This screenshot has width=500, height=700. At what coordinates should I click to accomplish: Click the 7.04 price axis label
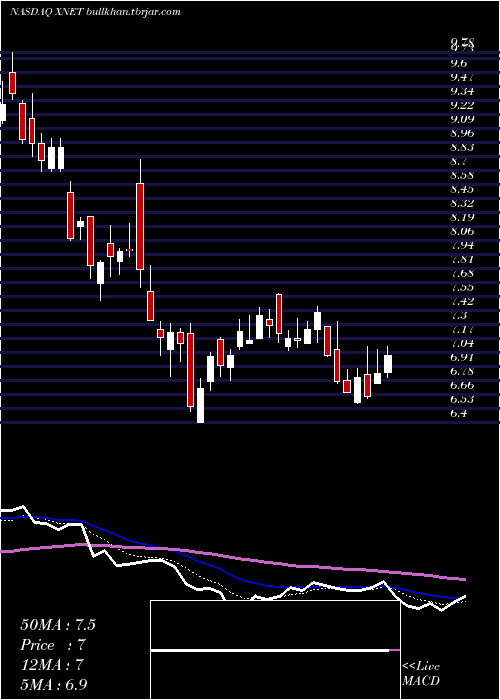(462, 343)
